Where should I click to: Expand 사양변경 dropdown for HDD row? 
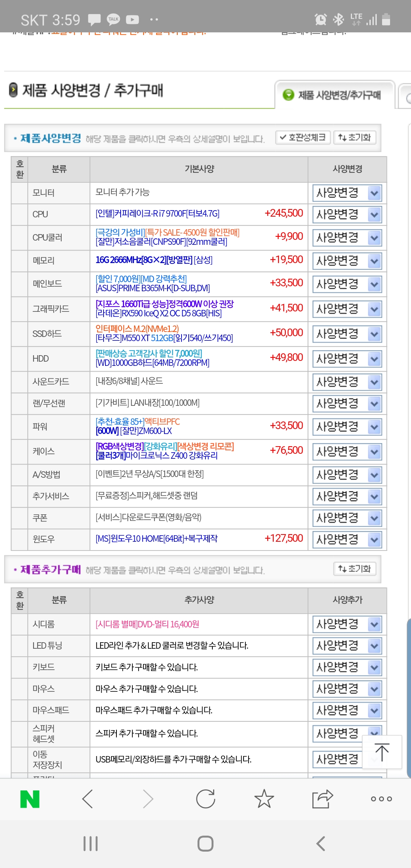tap(347, 359)
